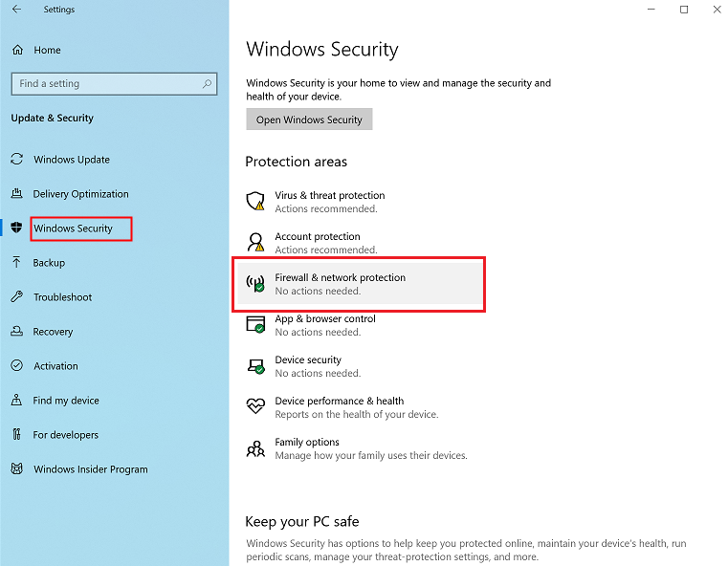Screen dimensions: 728x566
Task: Select Windows Security in sidebar
Action: click(x=73, y=229)
